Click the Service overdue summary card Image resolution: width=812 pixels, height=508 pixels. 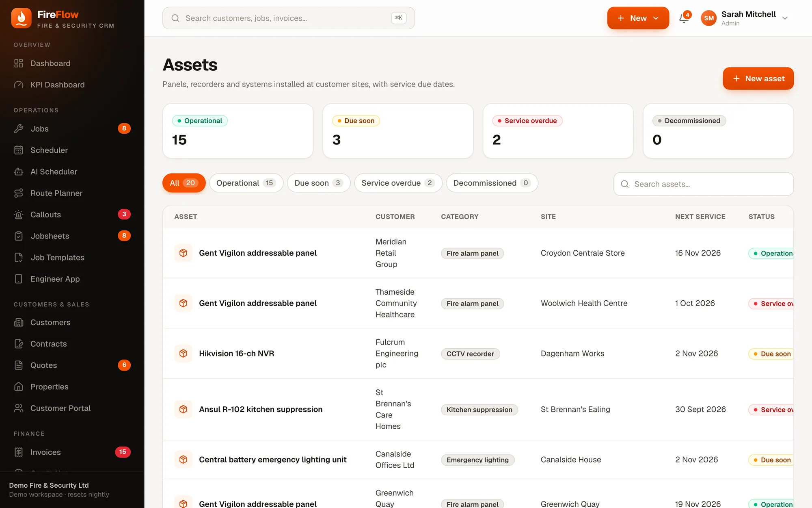(558, 131)
